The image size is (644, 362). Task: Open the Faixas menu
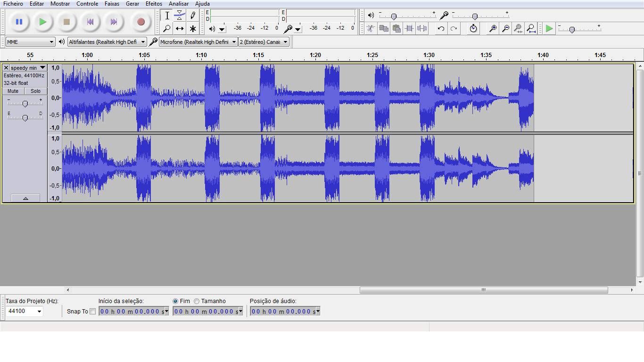[112, 4]
